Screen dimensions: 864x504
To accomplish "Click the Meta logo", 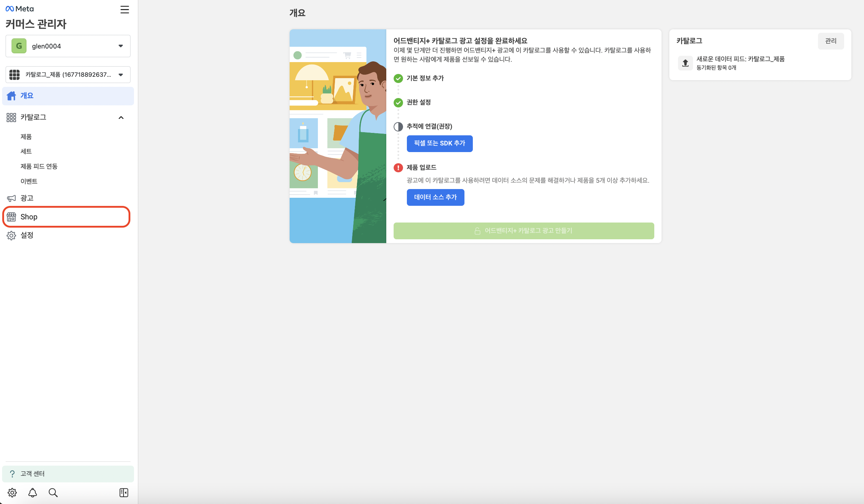I will coord(19,8).
